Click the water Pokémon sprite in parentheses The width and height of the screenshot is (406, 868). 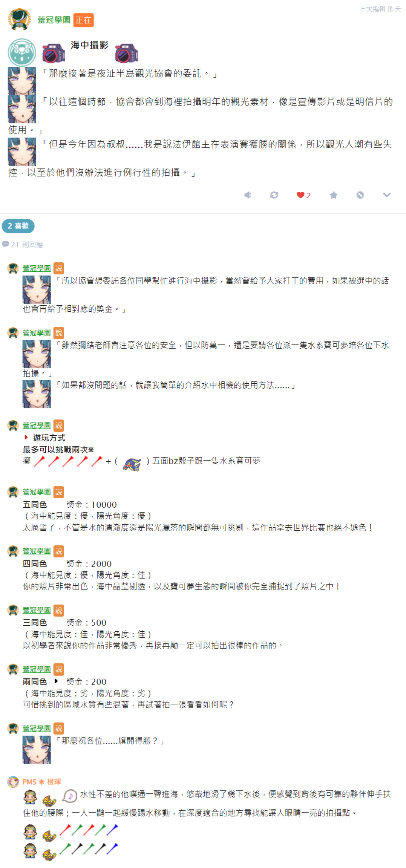[132, 464]
